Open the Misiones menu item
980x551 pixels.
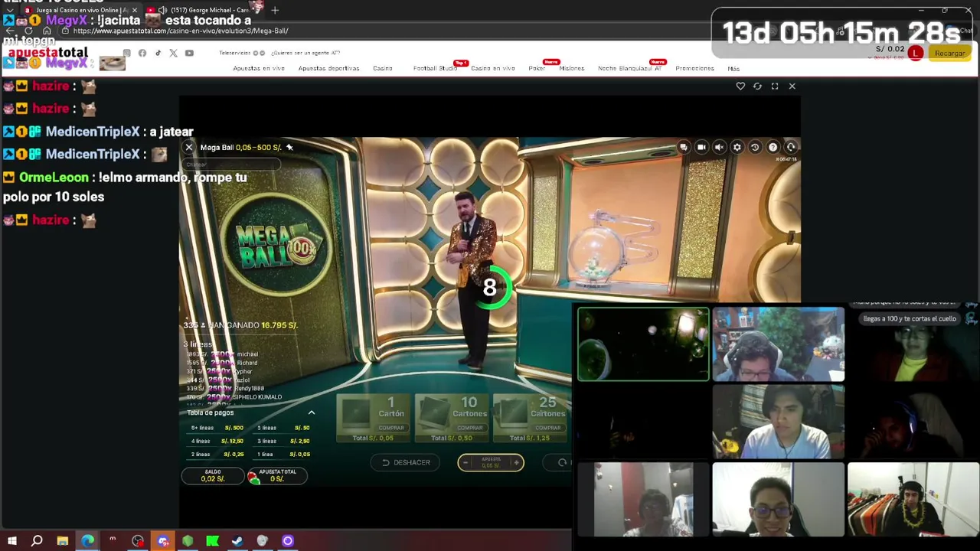571,68
